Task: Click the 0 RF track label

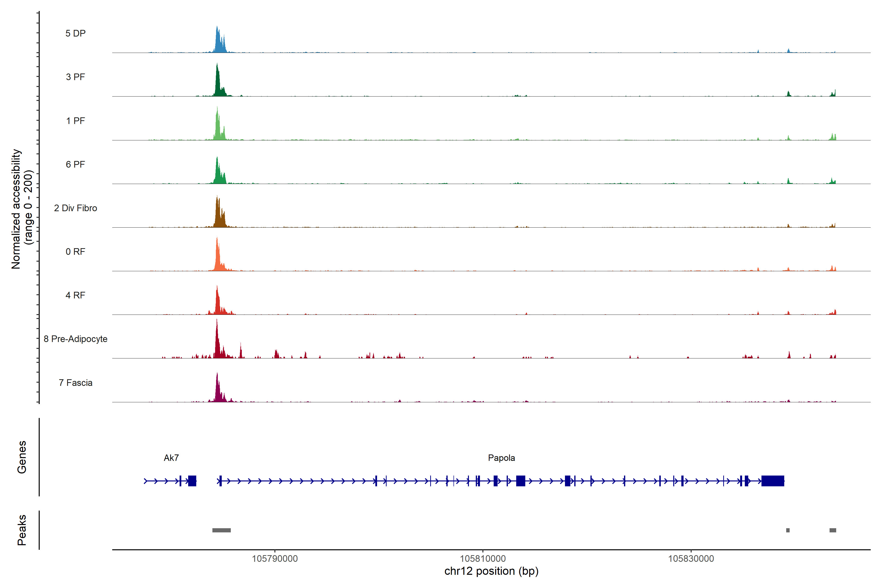Action: click(x=75, y=252)
